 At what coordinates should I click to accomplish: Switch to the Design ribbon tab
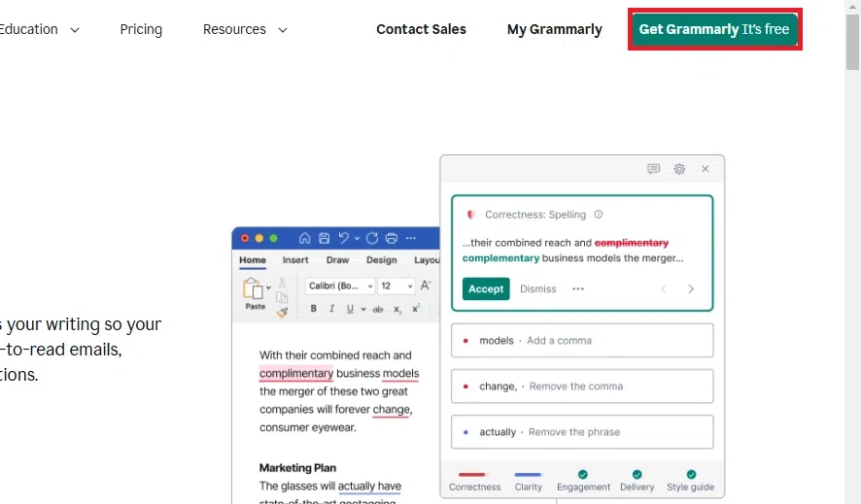click(x=382, y=260)
